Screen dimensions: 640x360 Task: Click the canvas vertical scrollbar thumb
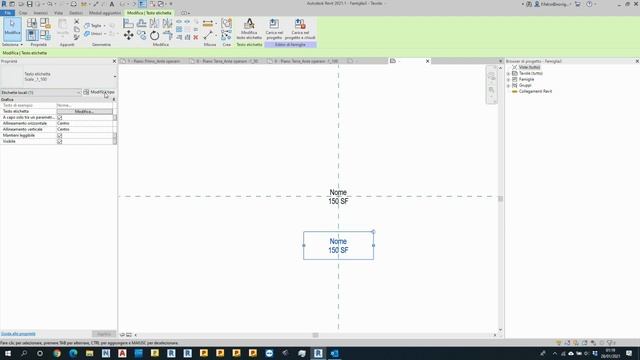[x=500, y=199]
